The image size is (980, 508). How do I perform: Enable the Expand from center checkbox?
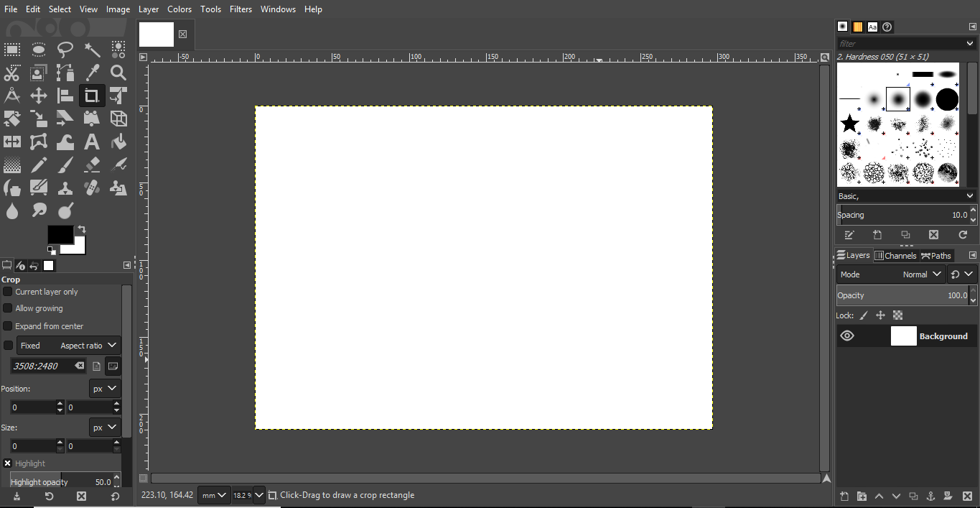[8, 326]
